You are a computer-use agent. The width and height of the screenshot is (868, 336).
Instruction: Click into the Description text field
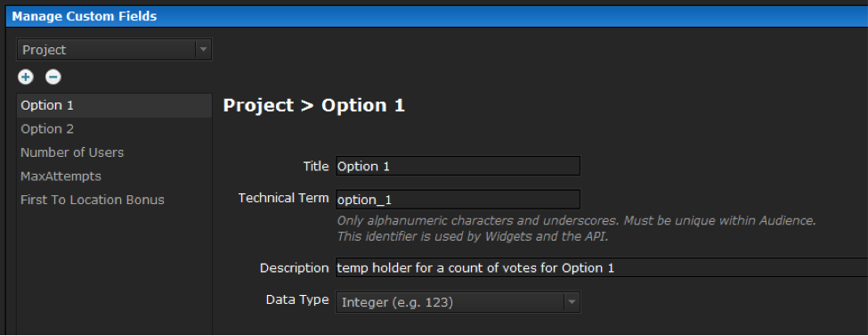click(x=602, y=267)
